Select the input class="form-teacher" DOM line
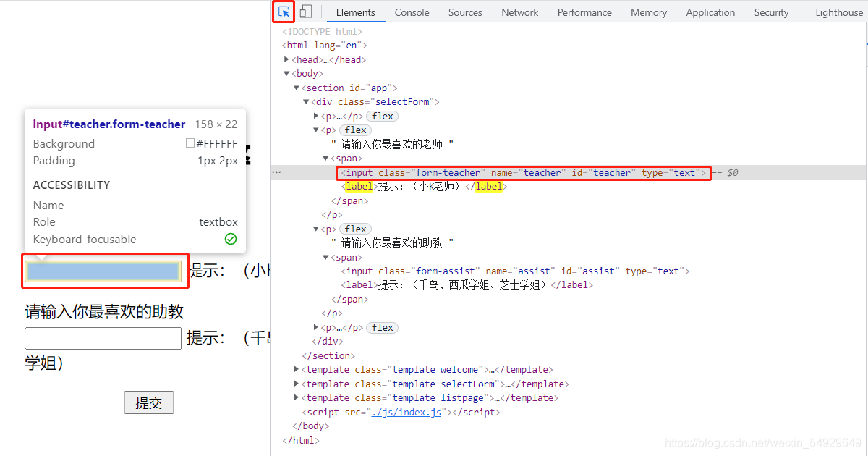868x456 pixels. [x=524, y=172]
